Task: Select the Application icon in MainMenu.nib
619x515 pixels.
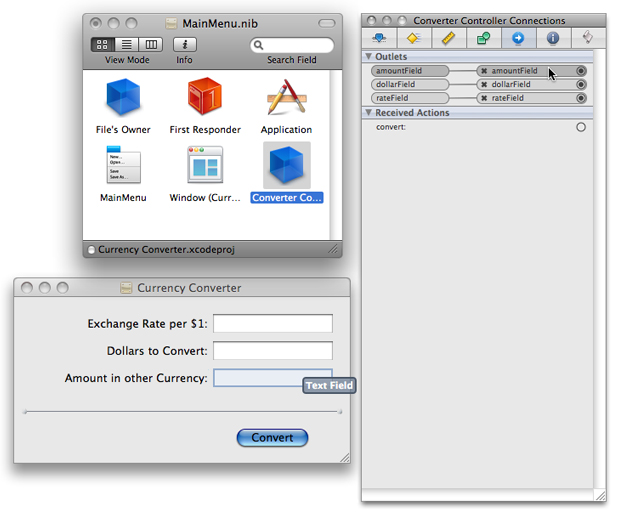Action: (287, 97)
